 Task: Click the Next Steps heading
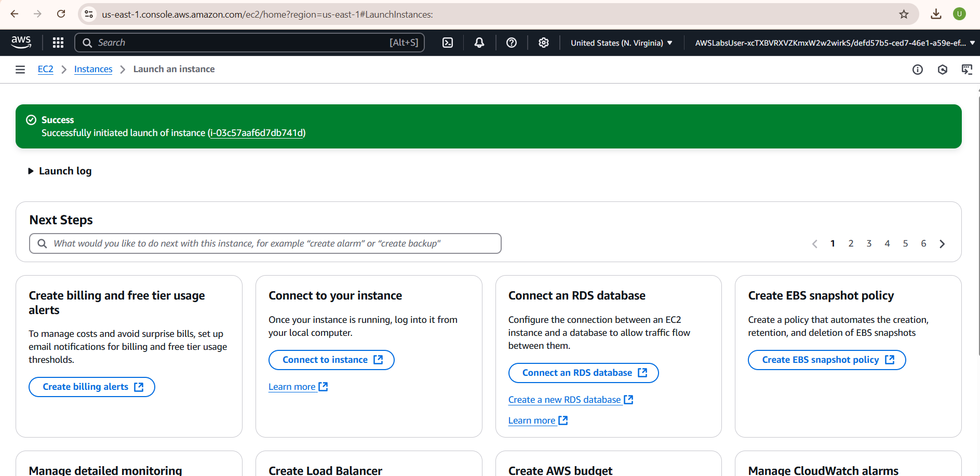[x=61, y=220]
